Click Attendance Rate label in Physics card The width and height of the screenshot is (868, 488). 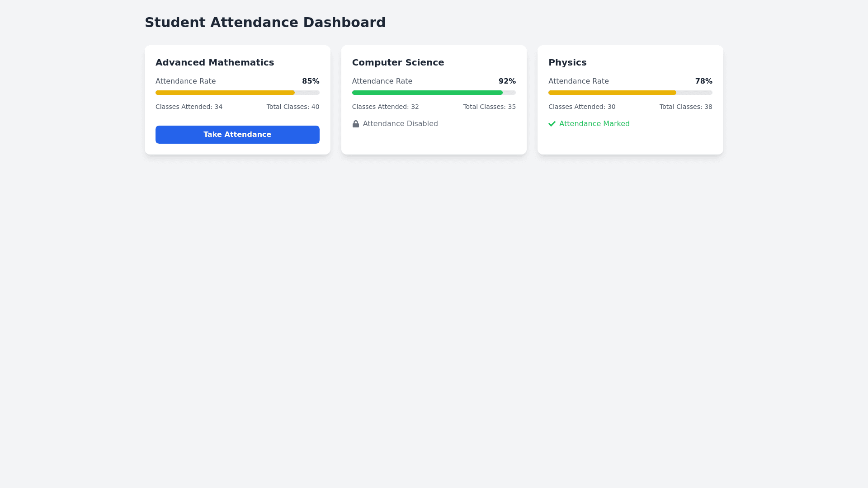point(578,81)
